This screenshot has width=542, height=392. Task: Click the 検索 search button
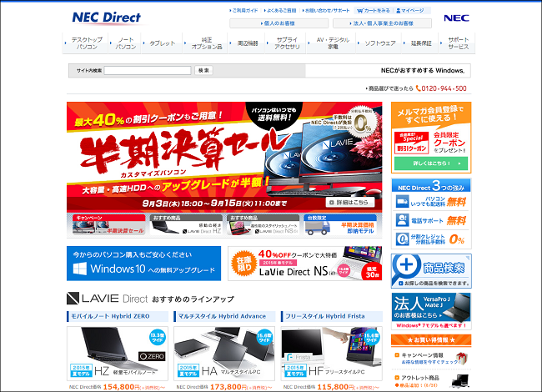tap(203, 71)
